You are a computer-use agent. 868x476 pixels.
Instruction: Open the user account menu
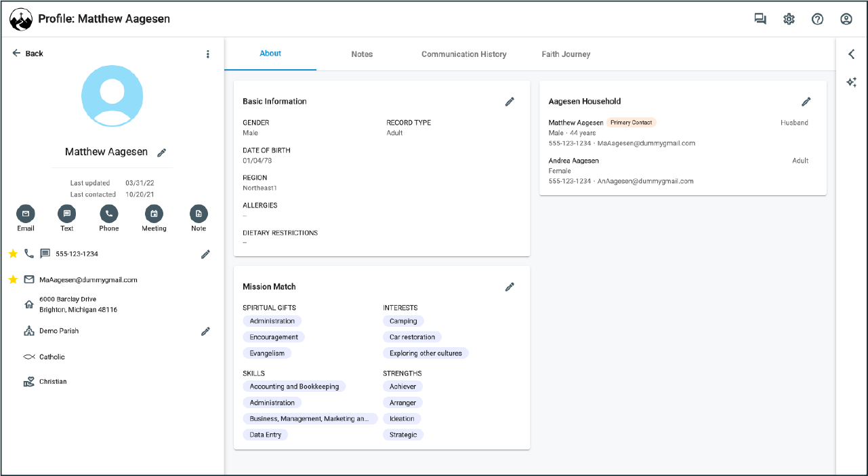pyautogui.click(x=846, y=19)
